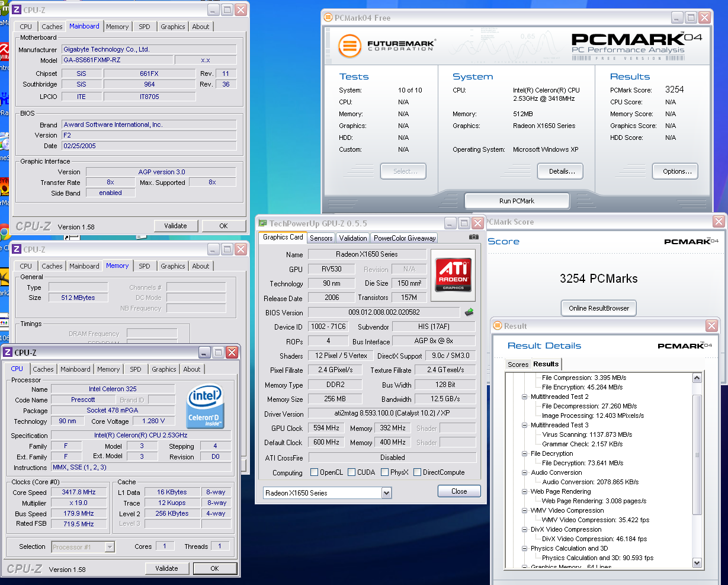728x585 pixels.
Task: Click the Z icon of the Memory CPU-Z window
Action: coord(17,250)
